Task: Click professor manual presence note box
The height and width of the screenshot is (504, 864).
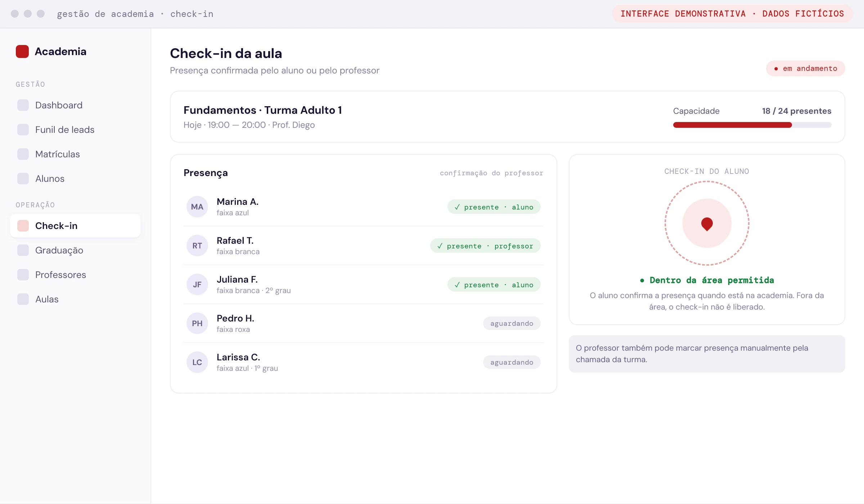Action: (x=707, y=354)
